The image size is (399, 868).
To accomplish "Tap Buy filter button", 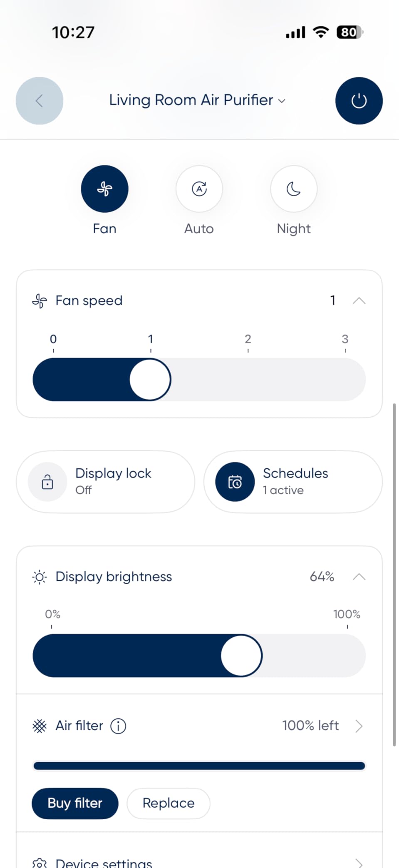I will [75, 803].
